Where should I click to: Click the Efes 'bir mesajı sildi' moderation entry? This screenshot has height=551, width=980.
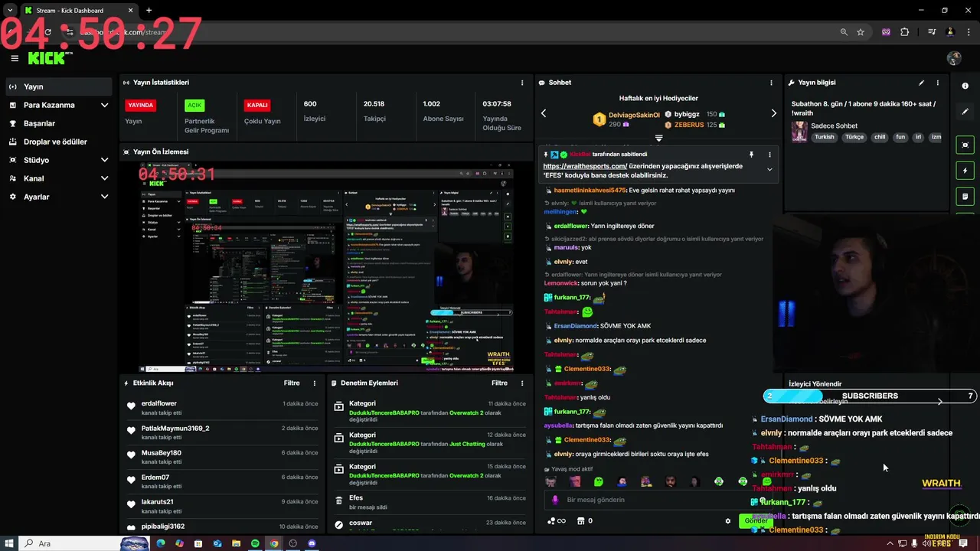(x=430, y=502)
